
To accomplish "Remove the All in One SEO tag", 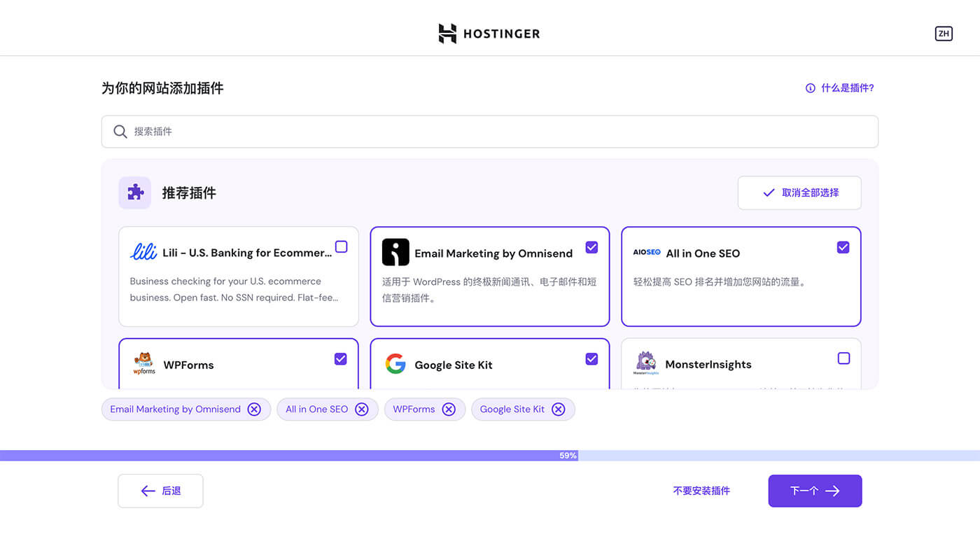I will [362, 409].
